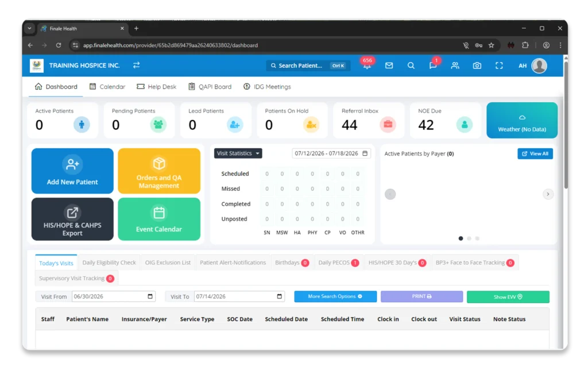Click the camera icon in the top bar
The height and width of the screenshot is (375, 588).
click(477, 65)
